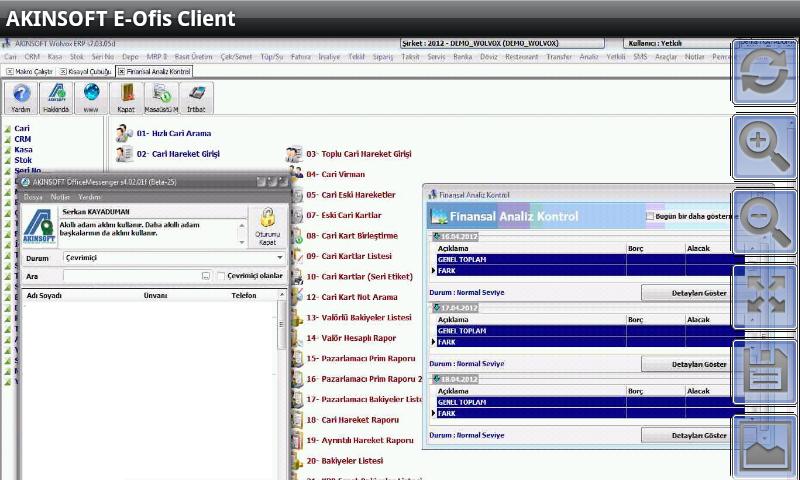The width and height of the screenshot is (800, 480).
Task: Click the Adı Soyadı column header
Action: tap(44, 295)
